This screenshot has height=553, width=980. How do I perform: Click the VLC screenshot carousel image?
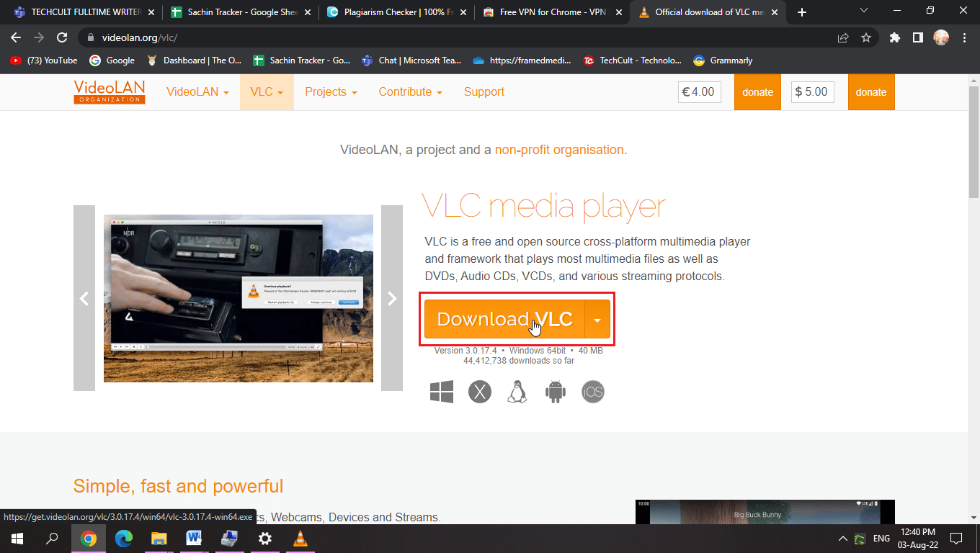[239, 298]
